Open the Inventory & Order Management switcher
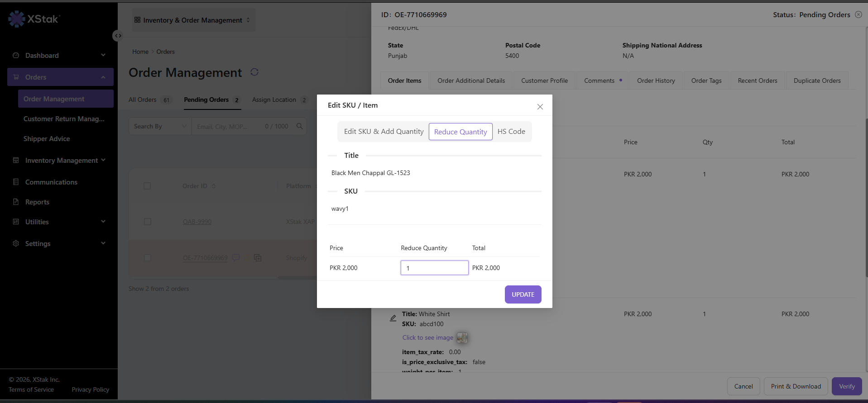Image resolution: width=868 pixels, height=403 pixels. 193,20
